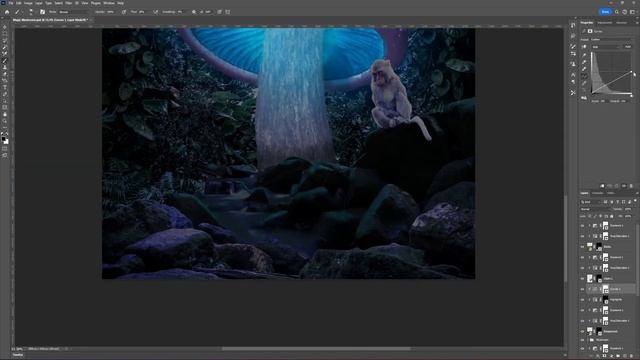
Task: Select the draw-curve pencil in Curves
Action: tap(584, 83)
